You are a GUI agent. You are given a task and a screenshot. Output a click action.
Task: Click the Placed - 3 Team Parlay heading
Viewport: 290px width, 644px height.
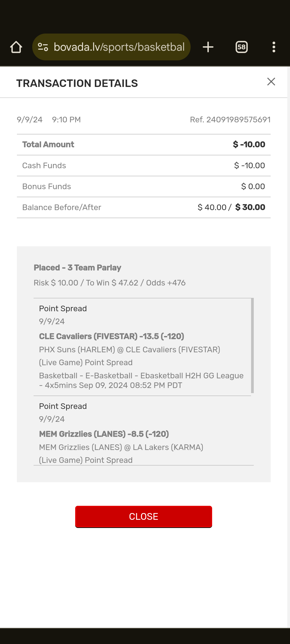click(x=77, y=268)
